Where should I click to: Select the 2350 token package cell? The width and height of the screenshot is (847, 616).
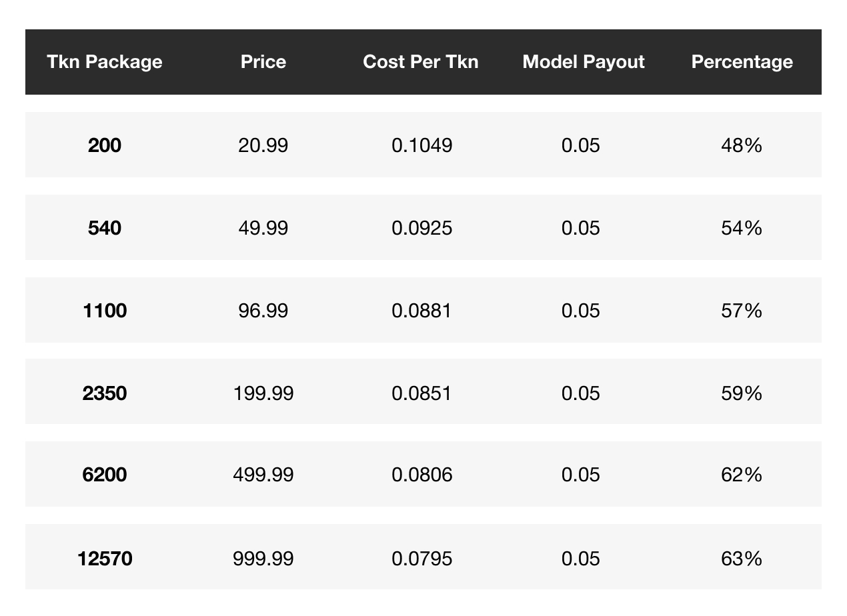(105, 393)
